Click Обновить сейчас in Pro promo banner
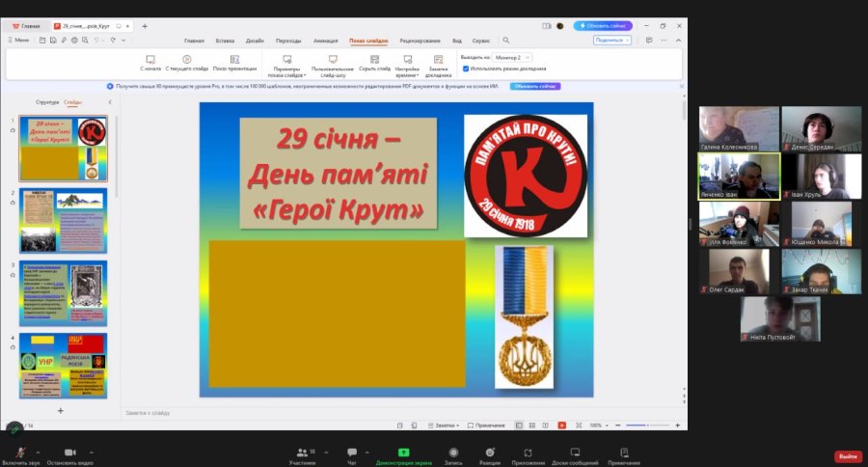 pyautogui.click(x=535, y=87)
